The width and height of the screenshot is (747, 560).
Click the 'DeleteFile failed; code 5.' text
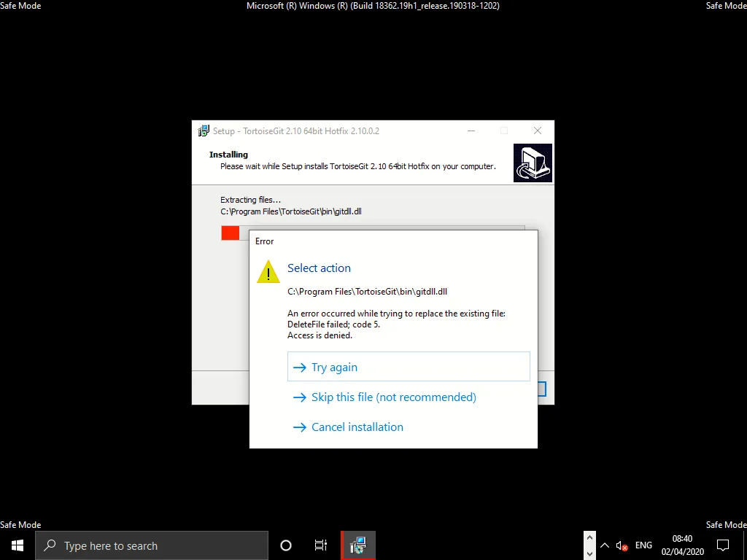coord(333,324)
